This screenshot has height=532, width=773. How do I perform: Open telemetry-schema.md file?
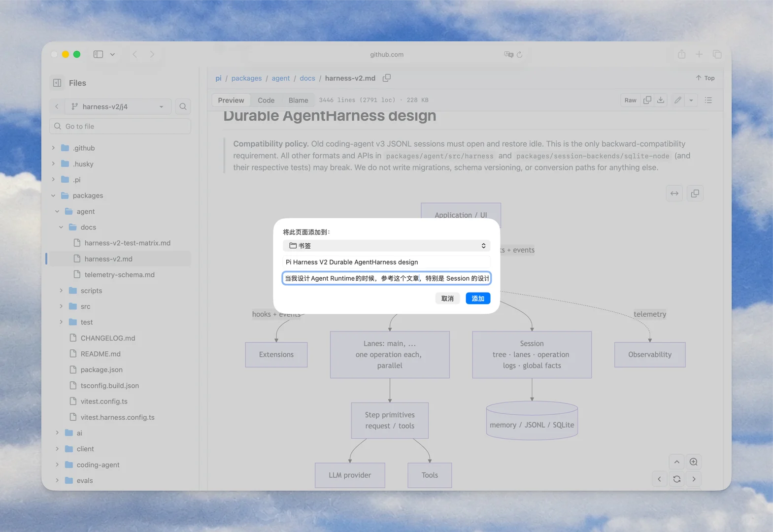(x=119, y=274)
